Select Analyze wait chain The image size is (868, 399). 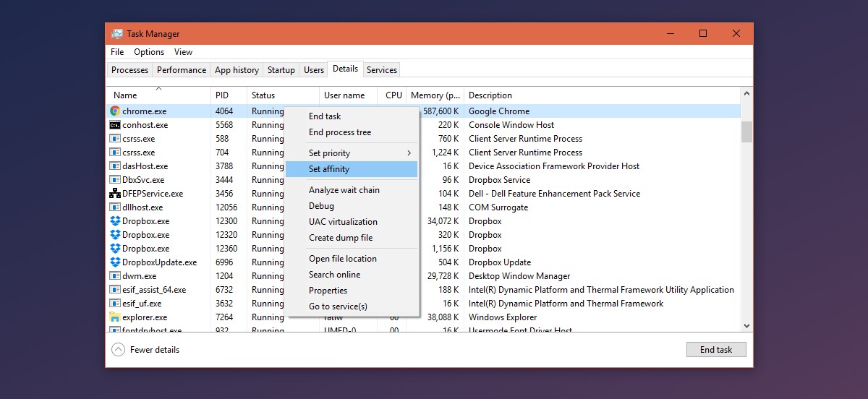352,190
